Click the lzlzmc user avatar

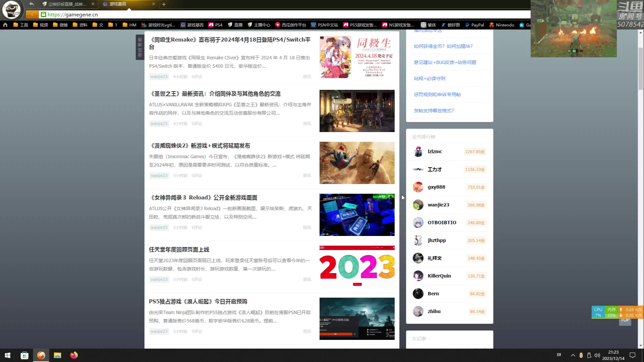tap(418, 152)
